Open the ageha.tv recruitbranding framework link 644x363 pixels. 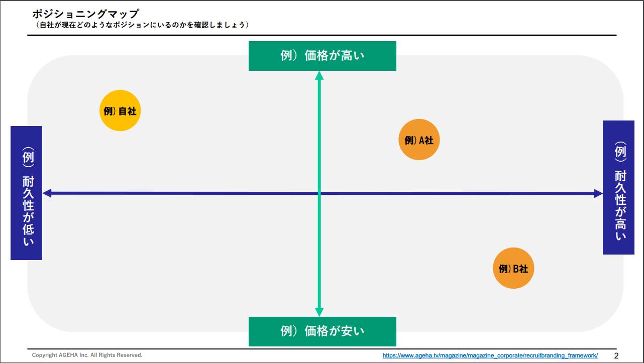[x=490, y=355]
